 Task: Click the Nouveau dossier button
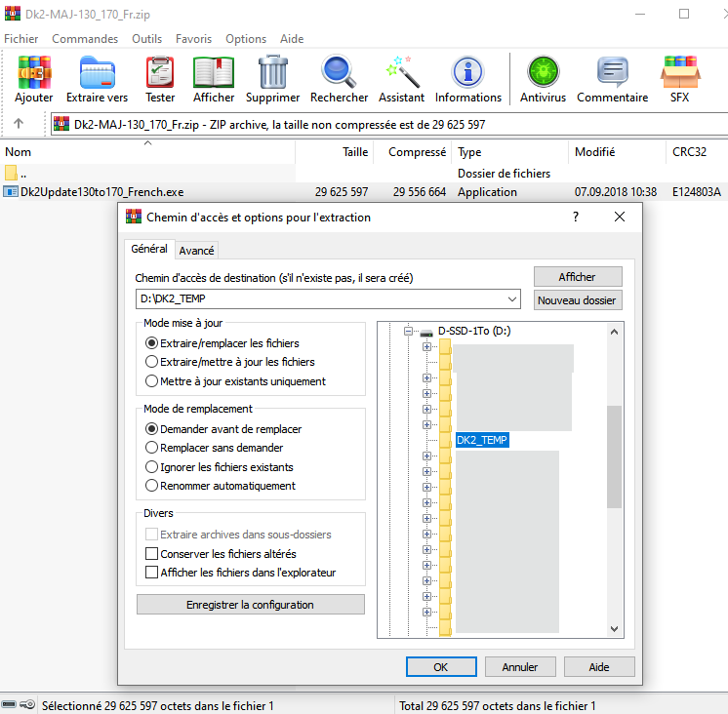578,300
